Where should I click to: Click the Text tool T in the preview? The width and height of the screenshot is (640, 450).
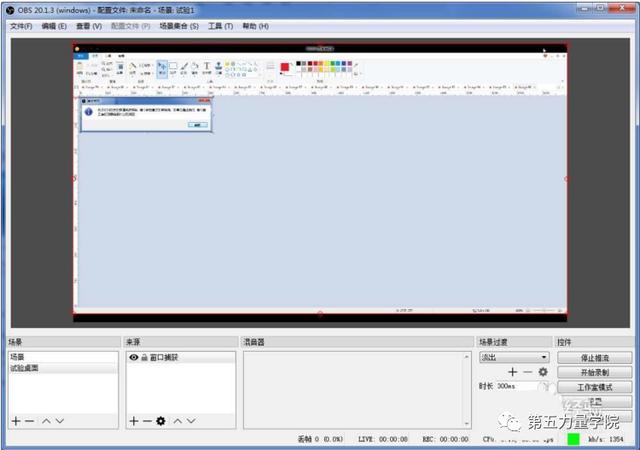point(207,66)
